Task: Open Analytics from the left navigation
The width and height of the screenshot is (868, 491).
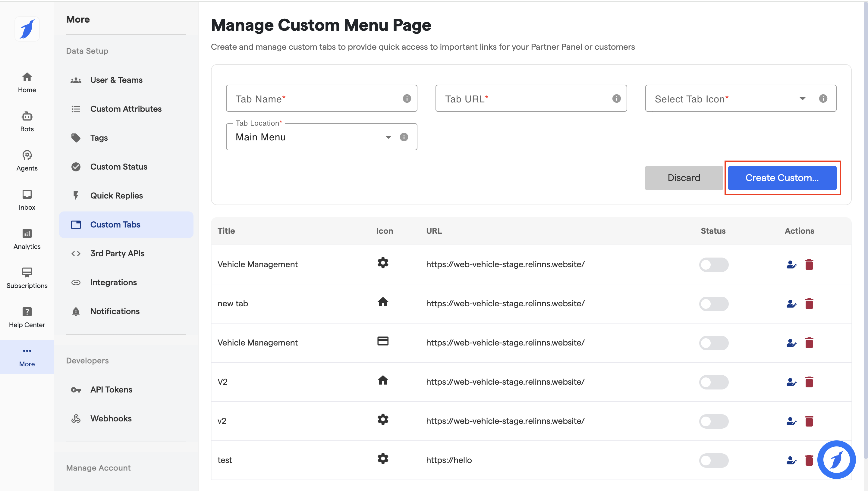Action: [27, 234]
